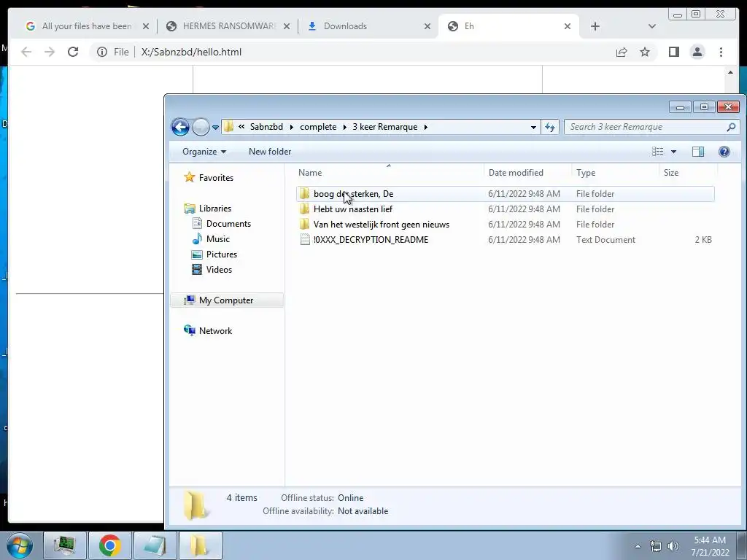747x560 pixels.
Task: Toggle the preview pane icon
Action: (698, 152)
